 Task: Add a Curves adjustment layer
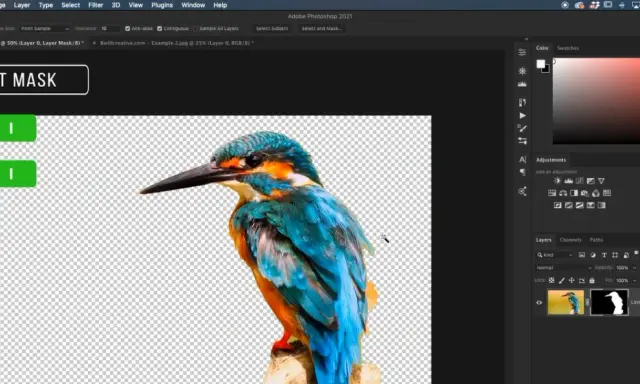click(x=579, y=181)
